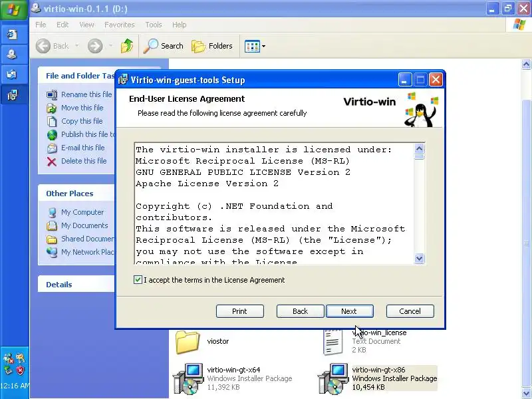
Task: Click the red X delete icon
Action: pos(52,162)
